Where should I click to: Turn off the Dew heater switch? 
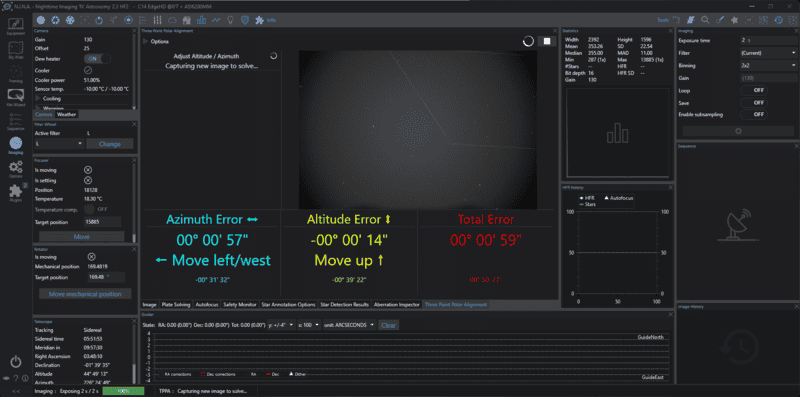(x=97, y=59)
